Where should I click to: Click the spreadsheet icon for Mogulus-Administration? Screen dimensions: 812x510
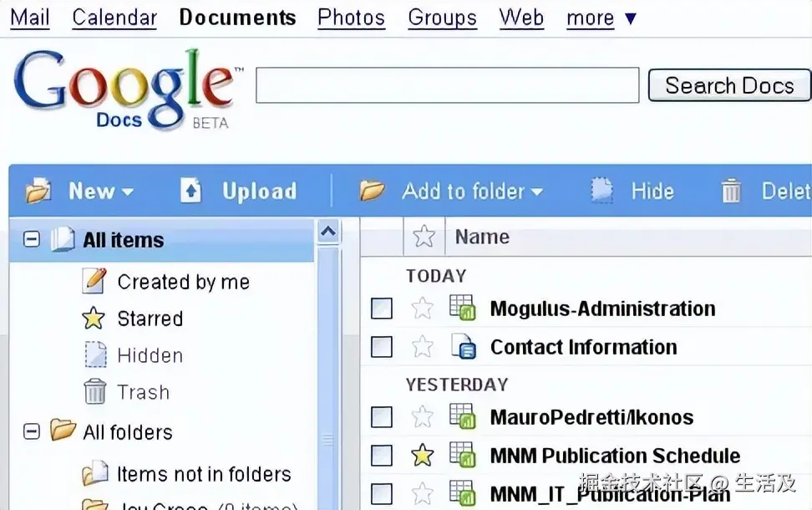(x=463, y=308)
